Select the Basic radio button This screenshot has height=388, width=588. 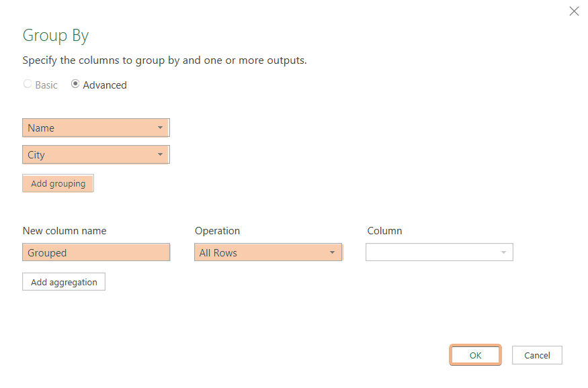27,83
